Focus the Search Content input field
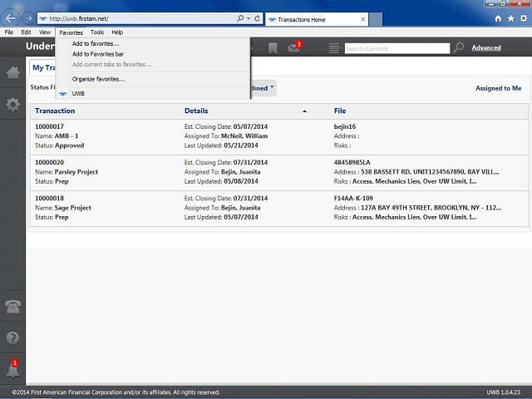The image size is (532, 399). (397, 48)
